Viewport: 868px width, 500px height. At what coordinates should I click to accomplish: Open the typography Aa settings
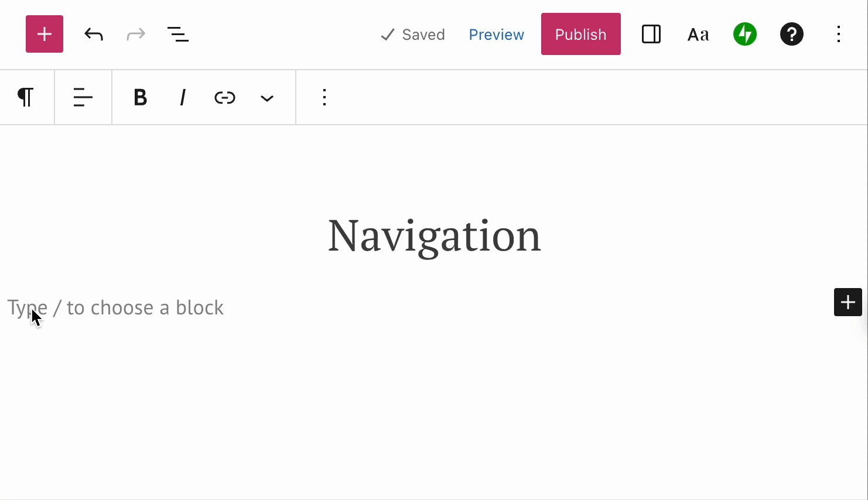pos(698,34)
